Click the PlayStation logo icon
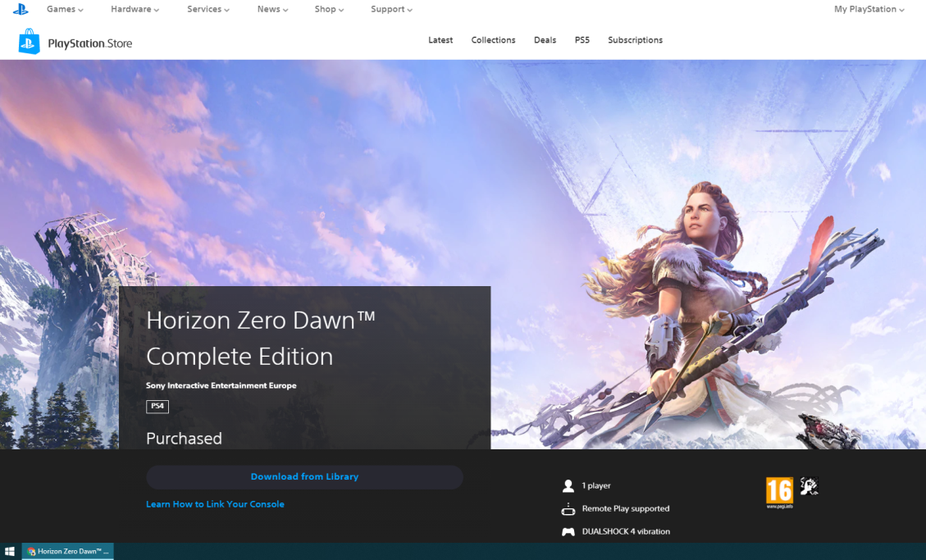 click(20, 9)
